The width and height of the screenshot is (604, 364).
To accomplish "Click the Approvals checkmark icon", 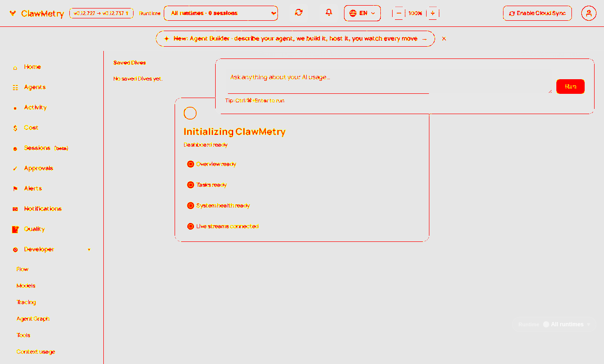I will pos(15,169).
